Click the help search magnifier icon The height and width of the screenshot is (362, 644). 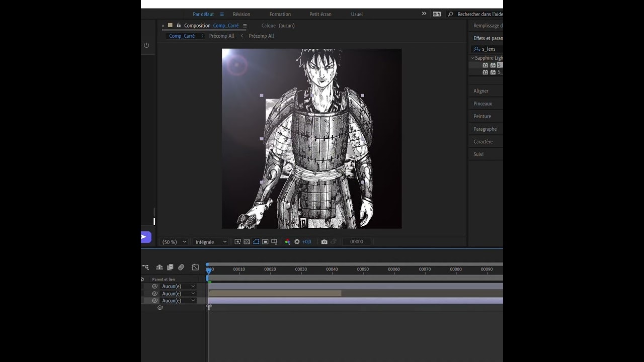coord(450,14)
